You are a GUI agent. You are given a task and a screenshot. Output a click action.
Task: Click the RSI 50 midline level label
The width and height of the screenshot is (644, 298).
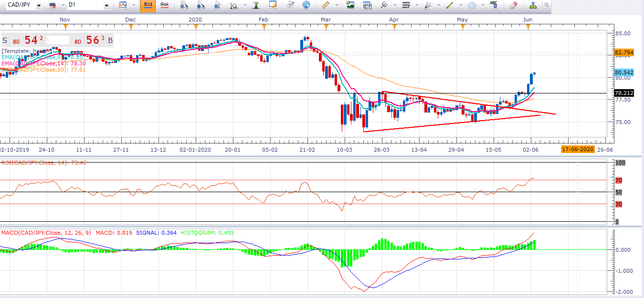pyautogui.click(x=618, y=192)
